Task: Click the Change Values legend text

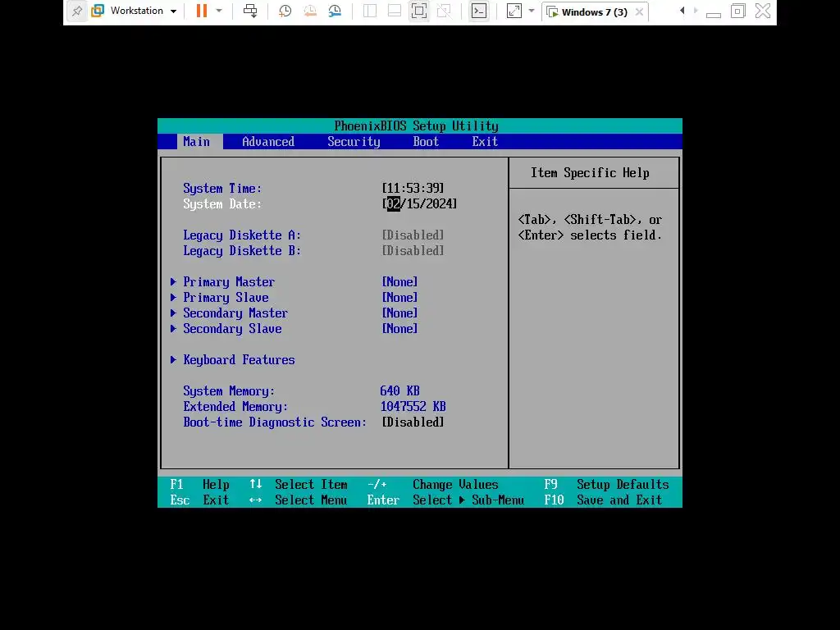Action: pyautogui.click(x=455, y=484)
